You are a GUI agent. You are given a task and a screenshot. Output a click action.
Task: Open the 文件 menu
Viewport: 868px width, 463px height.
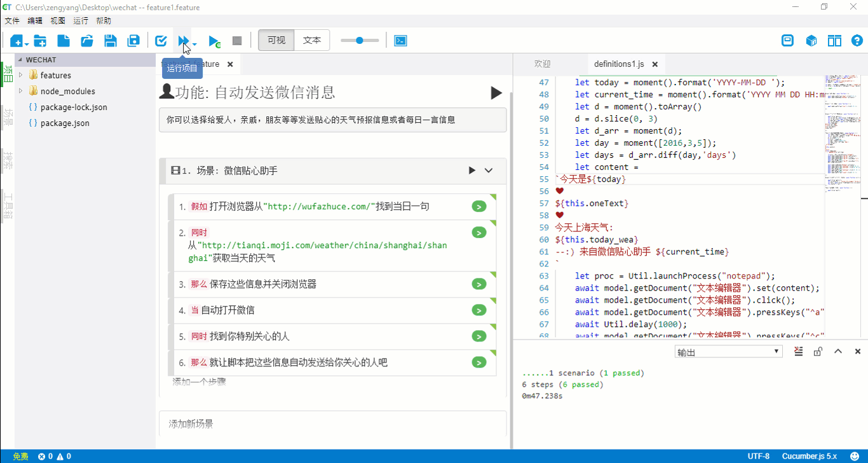12,21
